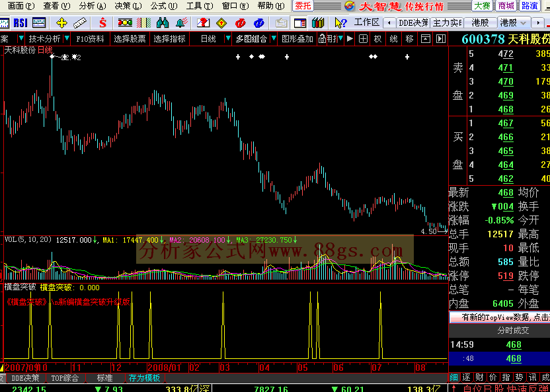Switch to the DDE决策 workspace tab
This screenshot has width=550, height=392.
414,22
